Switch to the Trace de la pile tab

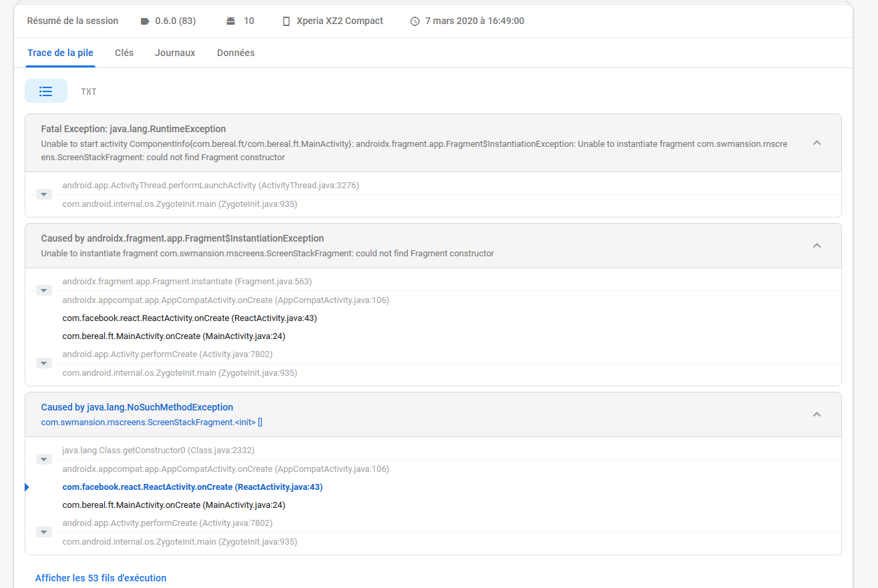[x=60, y=53]
